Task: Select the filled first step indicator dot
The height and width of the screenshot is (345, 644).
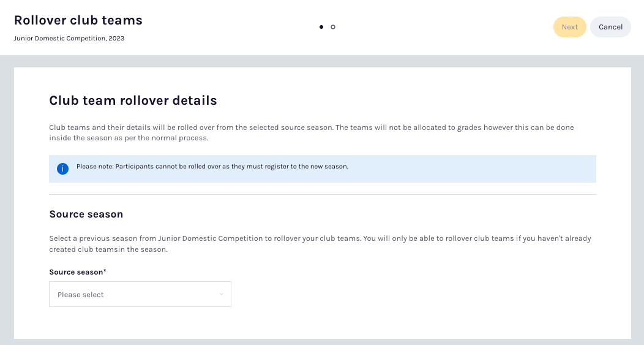Action: point(321,27)
